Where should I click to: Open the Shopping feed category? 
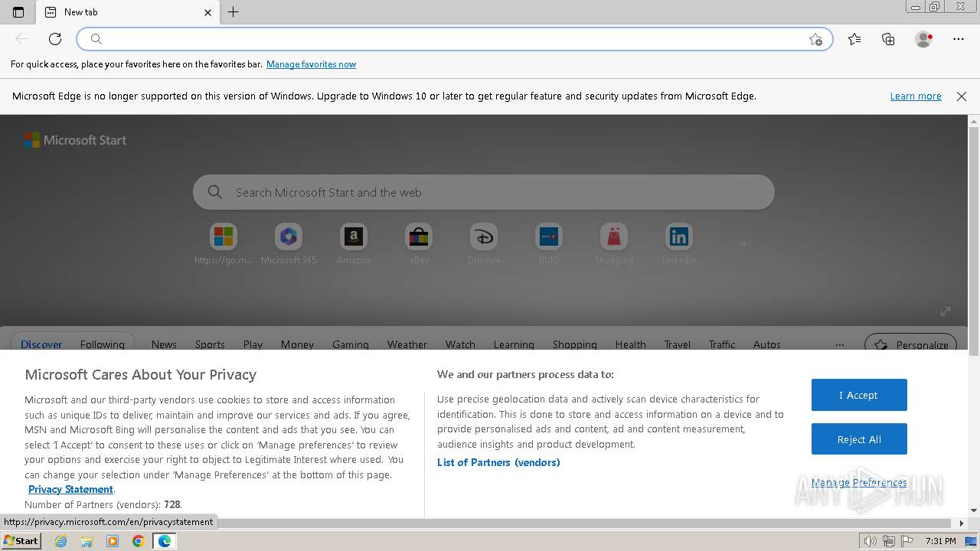575,344
